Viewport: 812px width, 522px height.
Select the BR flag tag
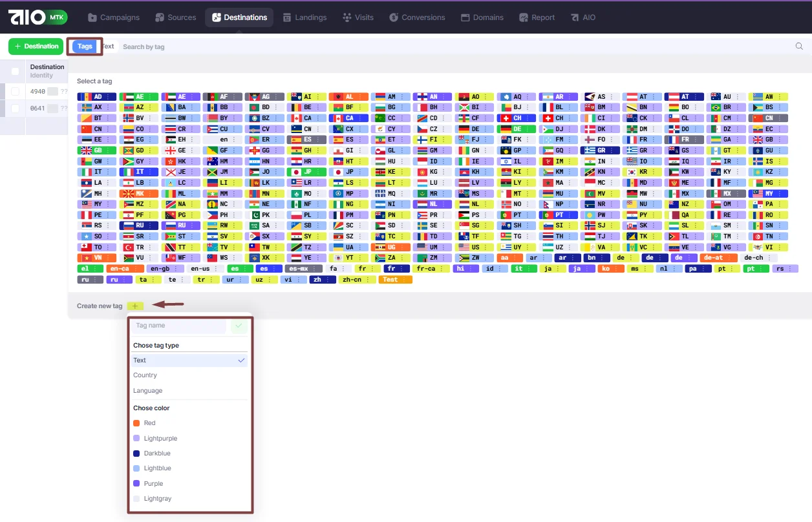pos(726,107)
